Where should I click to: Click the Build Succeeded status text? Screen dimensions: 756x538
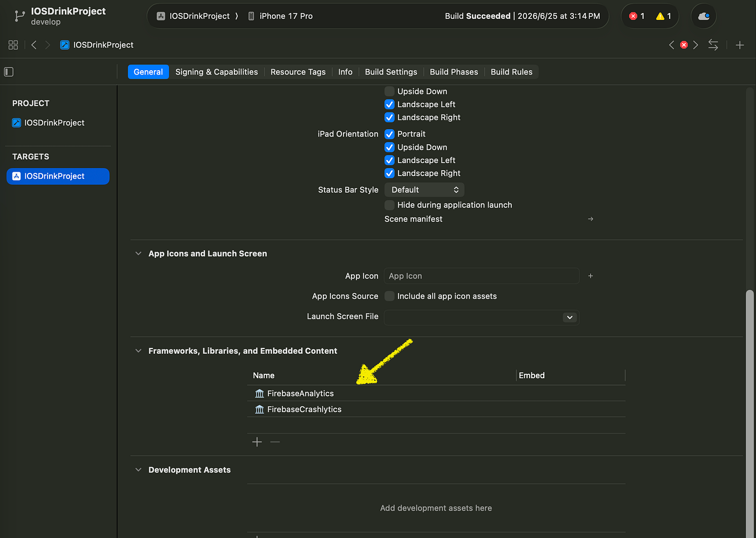pyautogui.click(x=478, y=16)
